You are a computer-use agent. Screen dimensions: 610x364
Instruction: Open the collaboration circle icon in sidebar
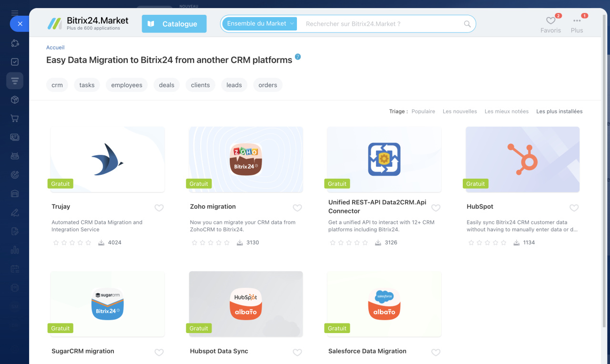15,43
